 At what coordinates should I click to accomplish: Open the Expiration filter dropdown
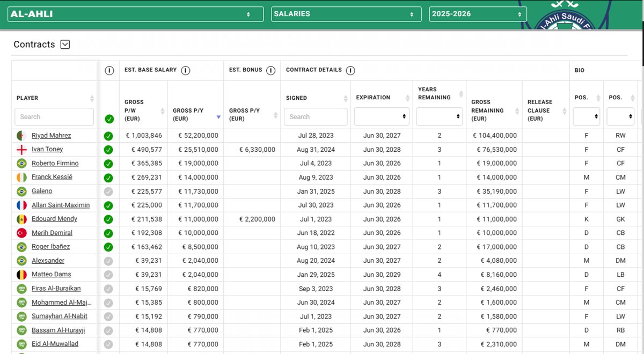[x=382, y=116]
